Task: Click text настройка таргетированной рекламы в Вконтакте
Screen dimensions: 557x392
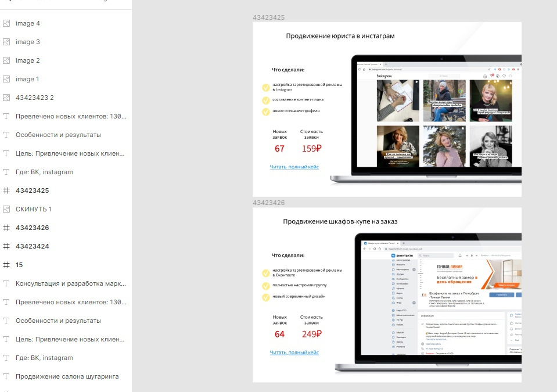Action: coord(307,273)
